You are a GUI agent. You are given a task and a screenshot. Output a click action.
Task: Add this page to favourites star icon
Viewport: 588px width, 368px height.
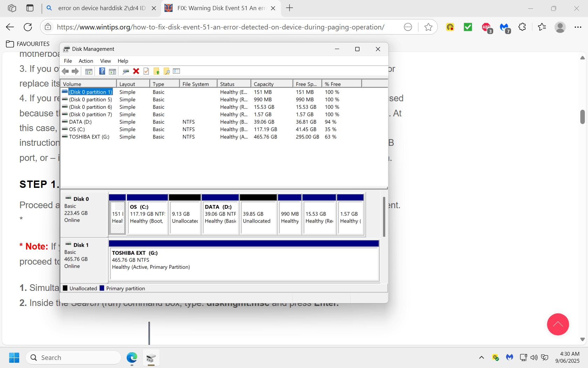coord(428,27)
